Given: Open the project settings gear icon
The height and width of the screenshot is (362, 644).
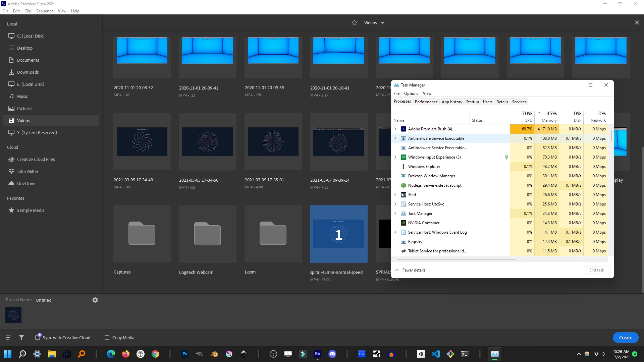Looking at the screenshot, I should [95, 300].
